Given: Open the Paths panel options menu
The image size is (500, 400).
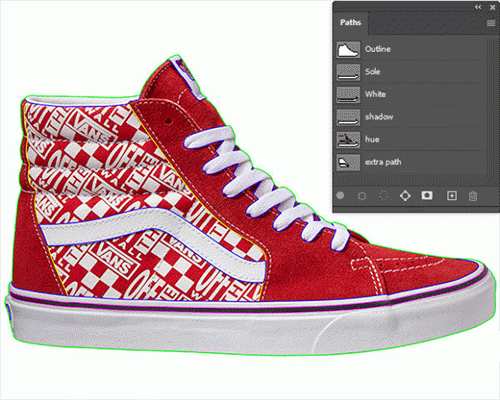Looking at the screenshot, I should [491, 23].
